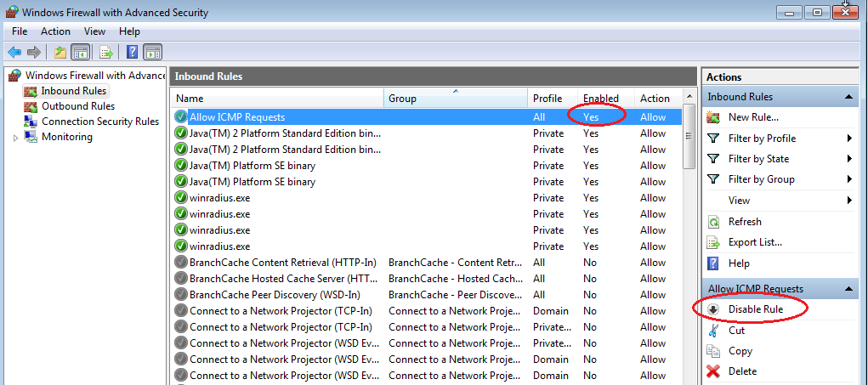Open the Filter by Profile submenu arrow

pyautogui.click(x=850, y=139)
